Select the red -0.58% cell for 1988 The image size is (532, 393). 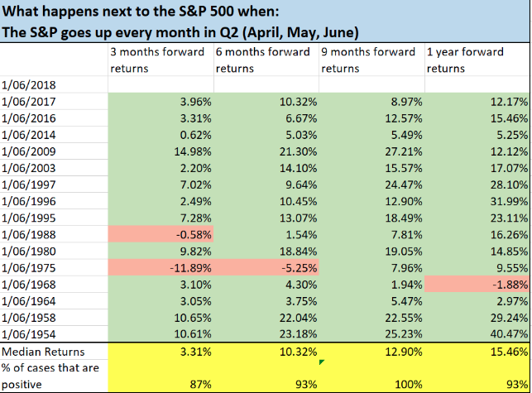[161, 234]
